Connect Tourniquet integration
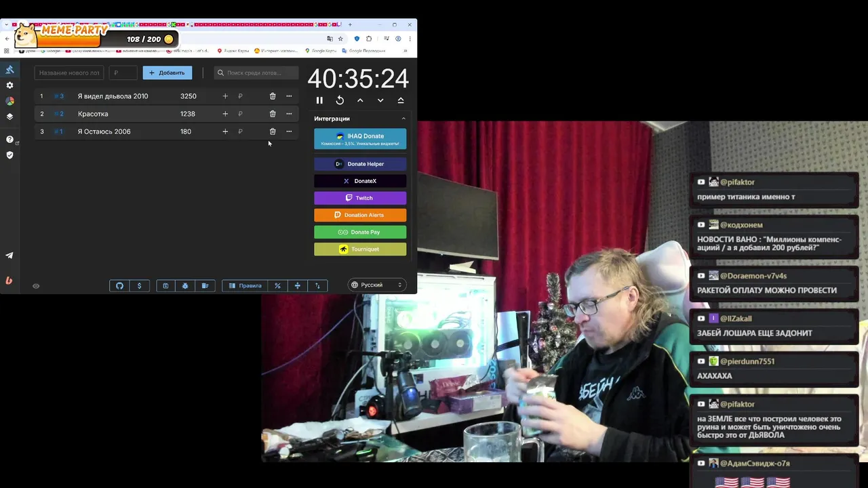This screenshot has width=868, height=488. point(360,249)
